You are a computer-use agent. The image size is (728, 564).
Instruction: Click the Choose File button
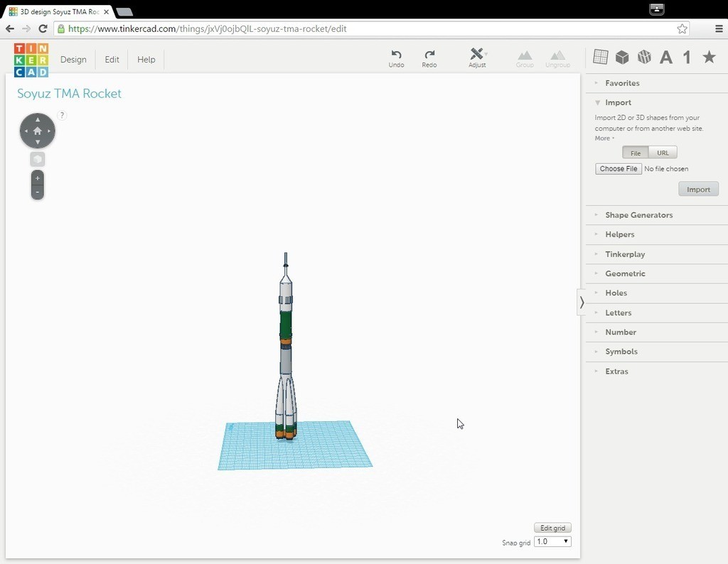(x=619, y=169)
